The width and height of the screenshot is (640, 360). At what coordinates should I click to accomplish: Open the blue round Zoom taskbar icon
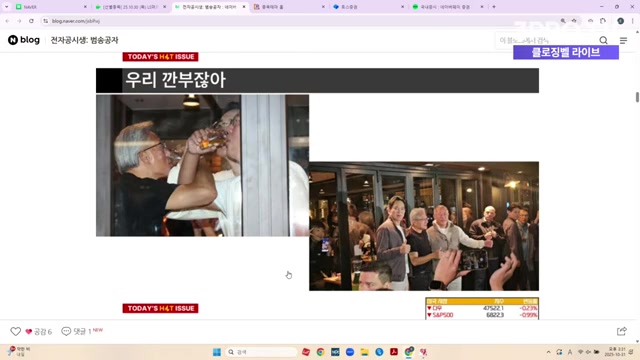(x=350, y=352)
